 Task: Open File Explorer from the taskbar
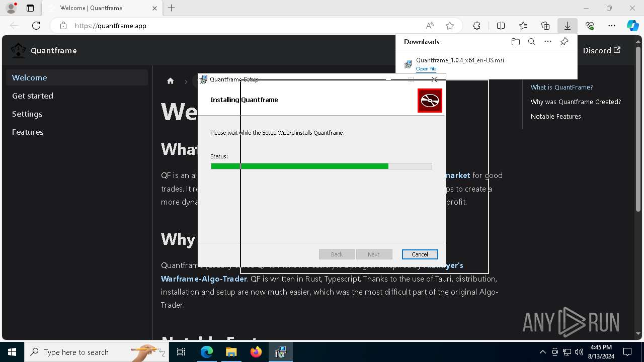point(231,352)
